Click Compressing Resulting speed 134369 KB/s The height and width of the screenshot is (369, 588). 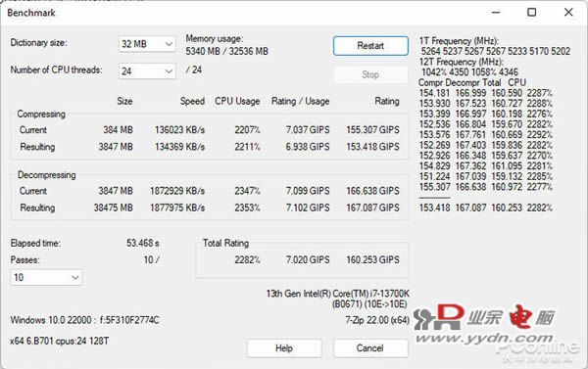click(179, 147)
